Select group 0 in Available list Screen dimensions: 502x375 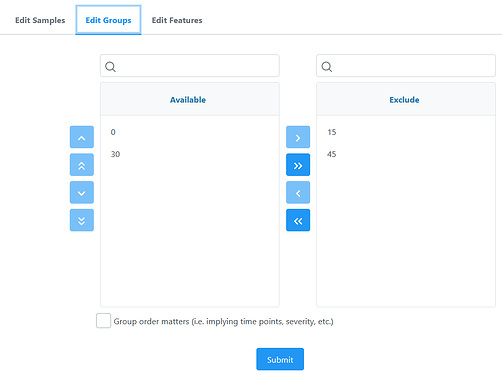tap(190, 132)
